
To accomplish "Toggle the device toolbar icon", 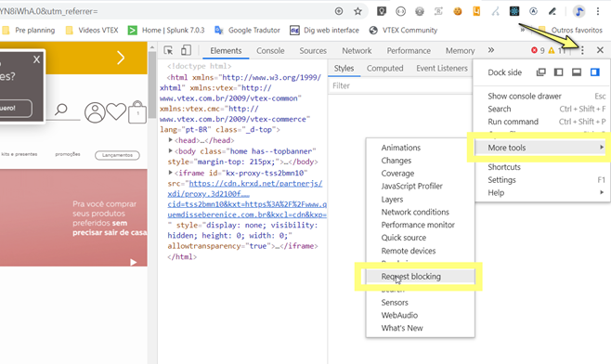I will 186,50.
